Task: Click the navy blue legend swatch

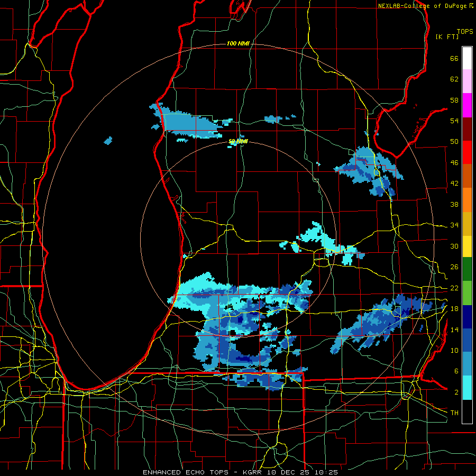Action: (x=467, y=317)
